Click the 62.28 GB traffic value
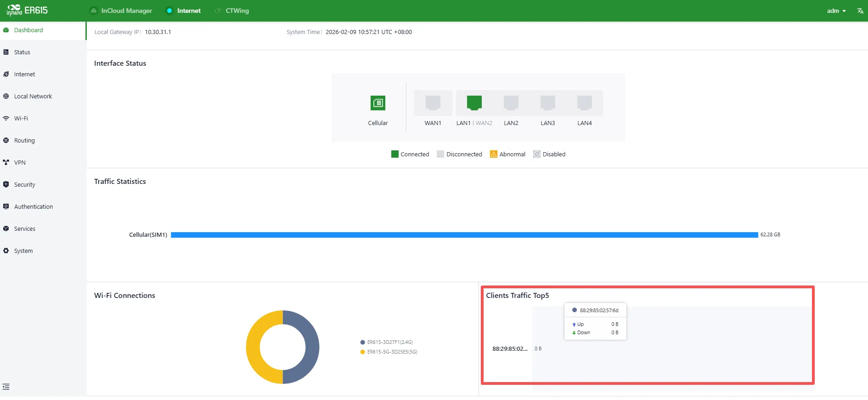This screenshot has height=400, width=868. coord(770,234)
